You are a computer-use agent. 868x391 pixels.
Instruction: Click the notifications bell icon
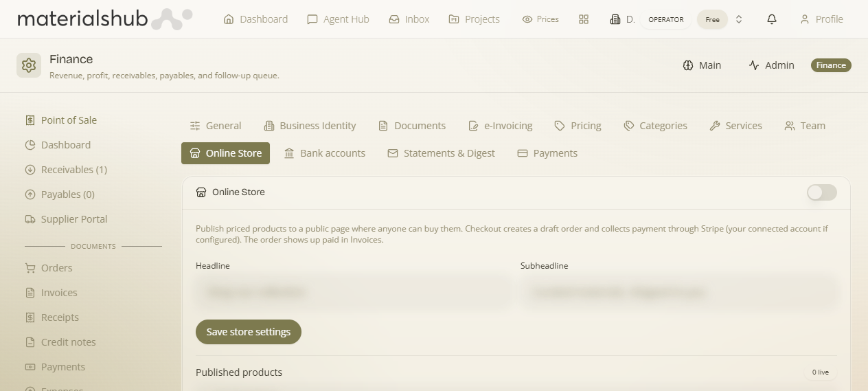(x=772, y=19)
